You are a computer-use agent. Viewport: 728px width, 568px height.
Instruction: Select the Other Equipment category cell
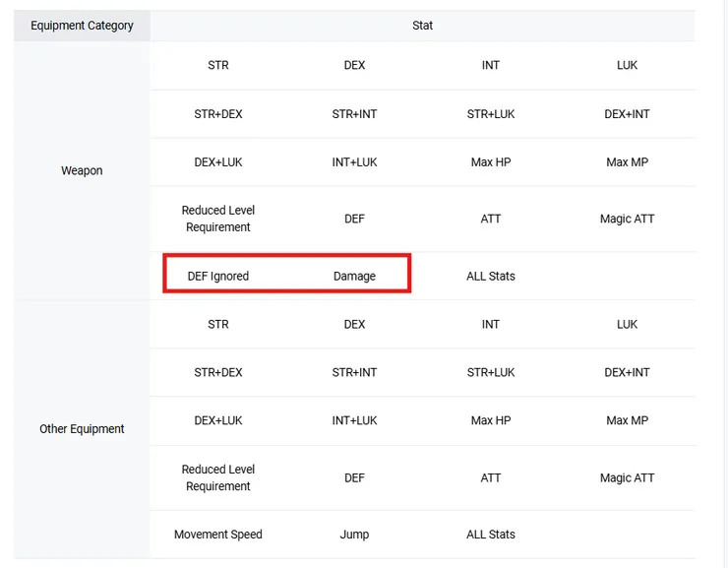coord(82,429)
